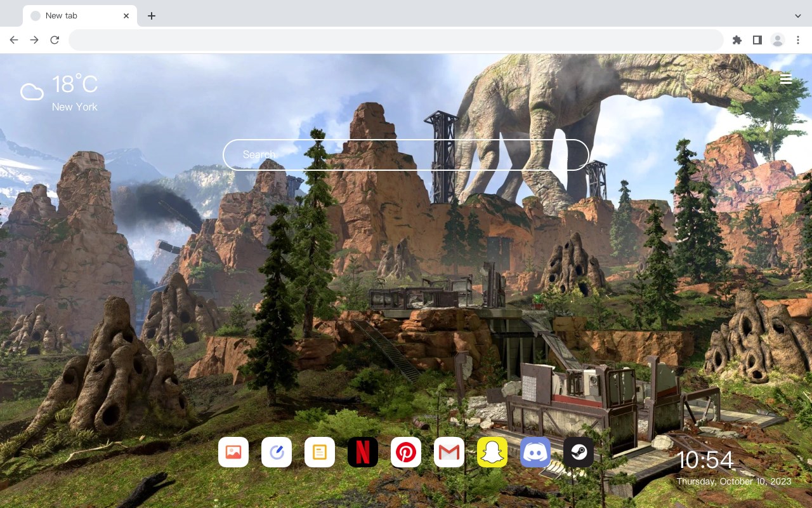Viewport: 812px width, 508px height.
Task: Open the Pinterest shortcut icon
Action: coord(406,452)
